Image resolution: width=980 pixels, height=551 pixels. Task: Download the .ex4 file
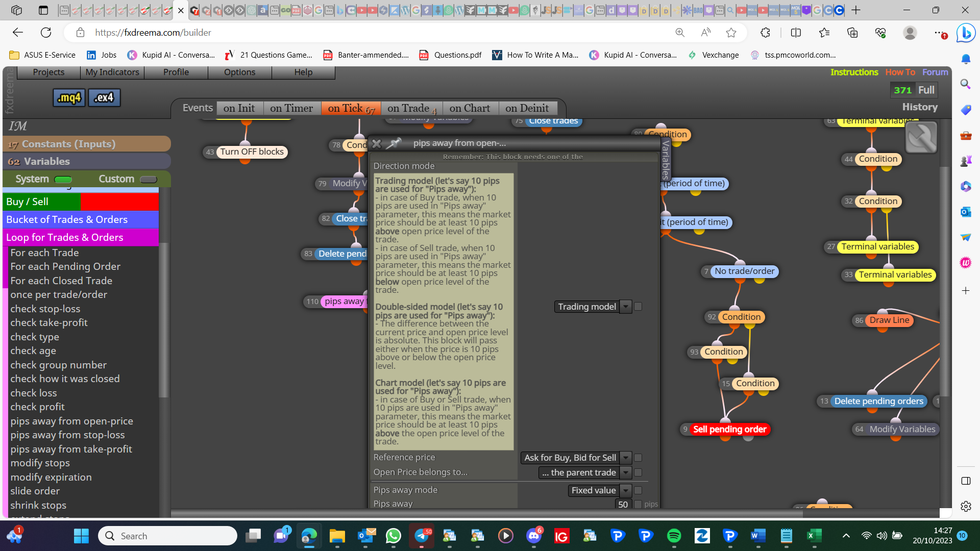point(104,97)
